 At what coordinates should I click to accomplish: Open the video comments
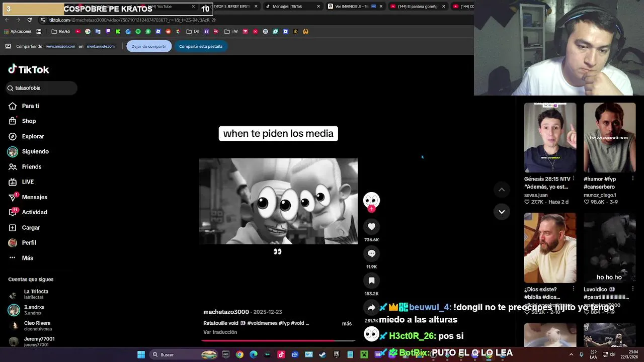(371, 253)
